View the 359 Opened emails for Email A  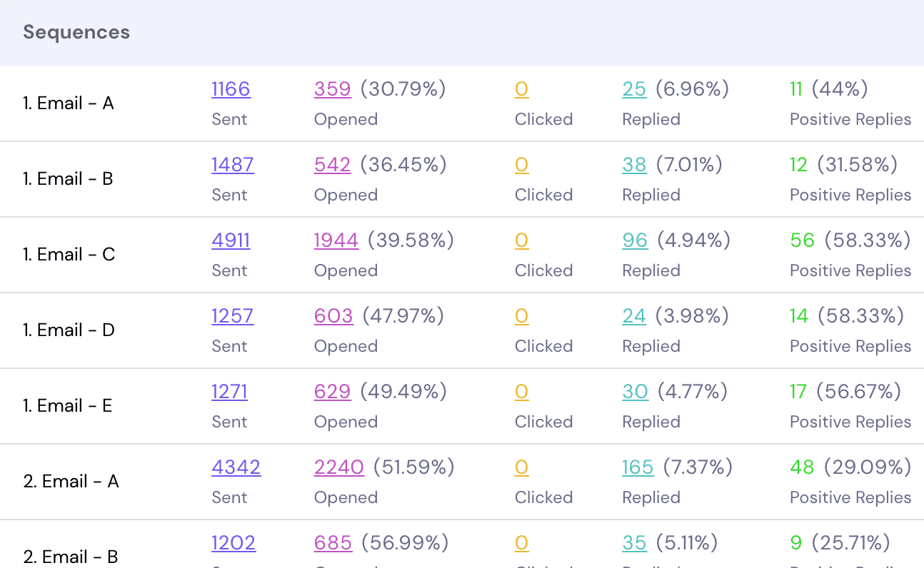click(332, 88)
